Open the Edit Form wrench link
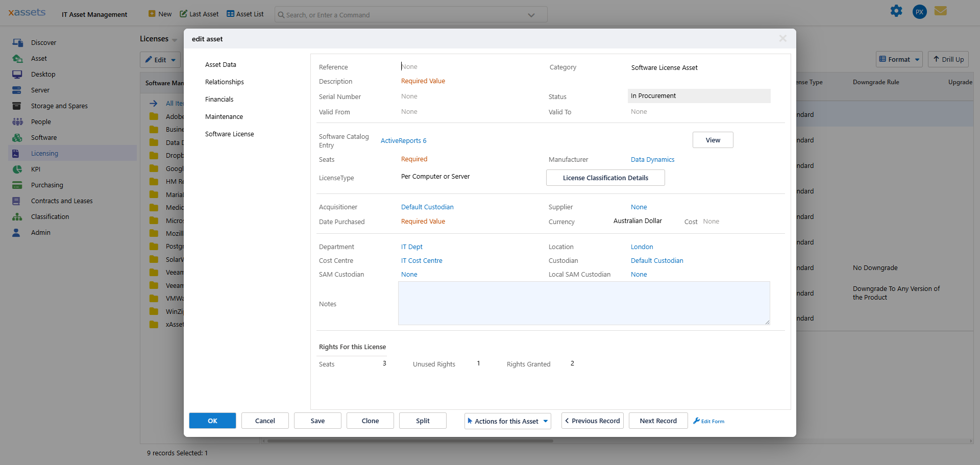Image resolution: width=980 pixels, height=465 pixels. click(709, 421)
